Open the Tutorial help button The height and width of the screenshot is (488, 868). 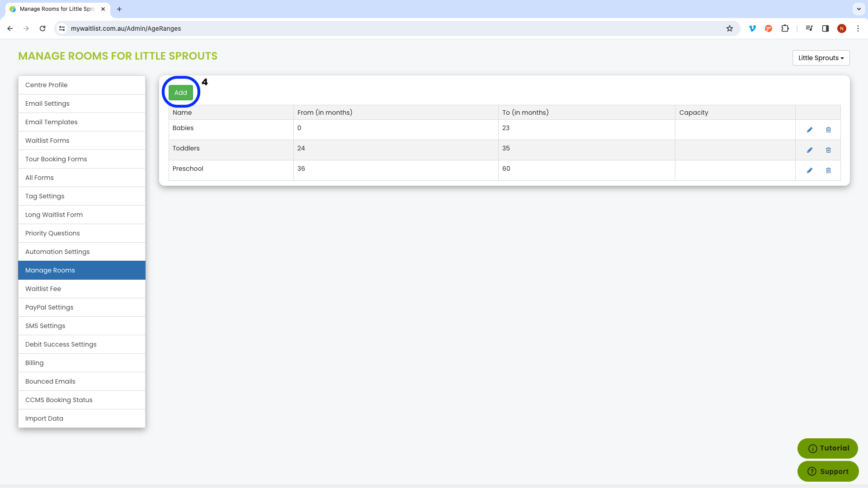(828, 448)
